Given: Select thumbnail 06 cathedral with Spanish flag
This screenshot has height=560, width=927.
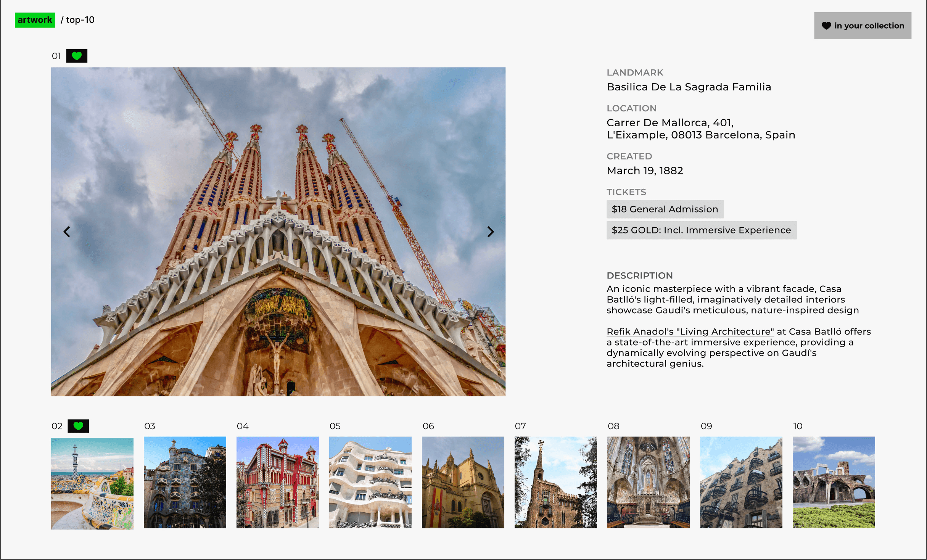Looking at the screenshot, I should (463, 482).
